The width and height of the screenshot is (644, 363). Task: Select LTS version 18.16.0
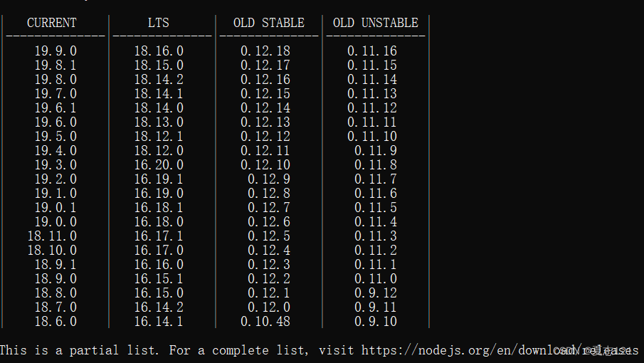(159, 51)
